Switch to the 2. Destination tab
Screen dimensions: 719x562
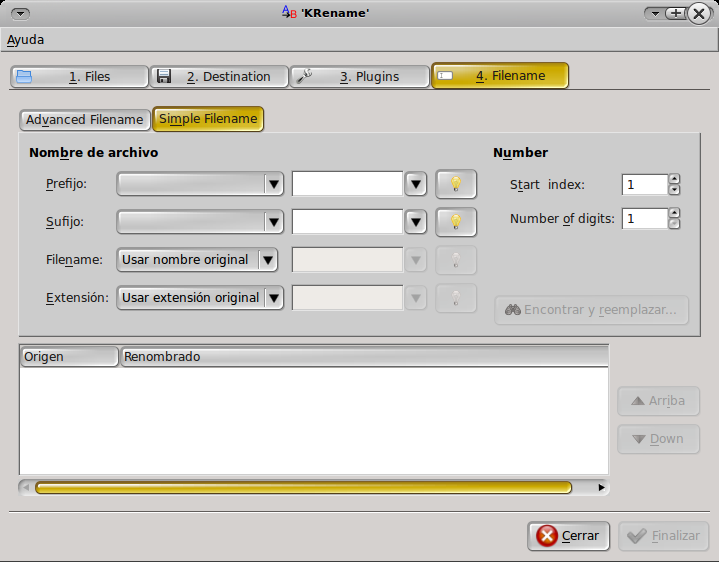[219, 76]
